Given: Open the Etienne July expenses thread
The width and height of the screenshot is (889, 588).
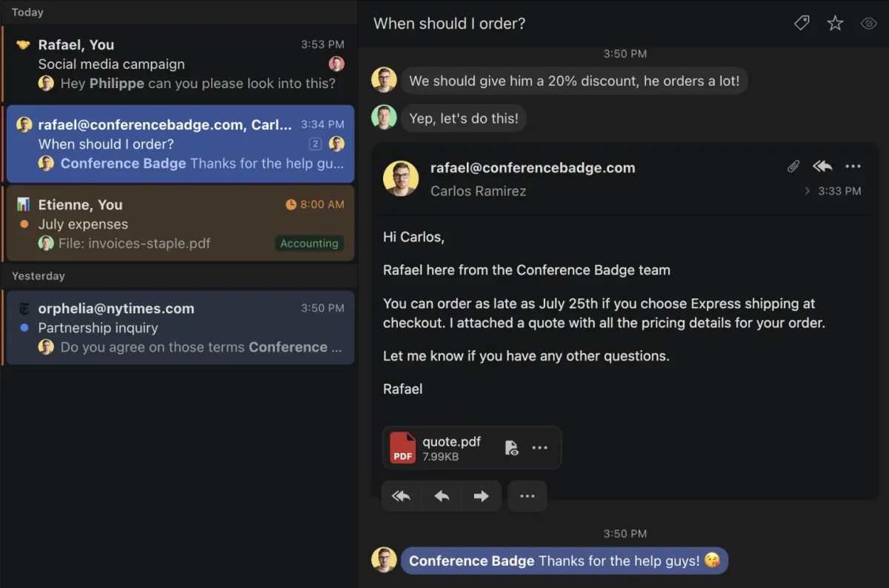Looking at the screenshot, I should pos(179,224).
